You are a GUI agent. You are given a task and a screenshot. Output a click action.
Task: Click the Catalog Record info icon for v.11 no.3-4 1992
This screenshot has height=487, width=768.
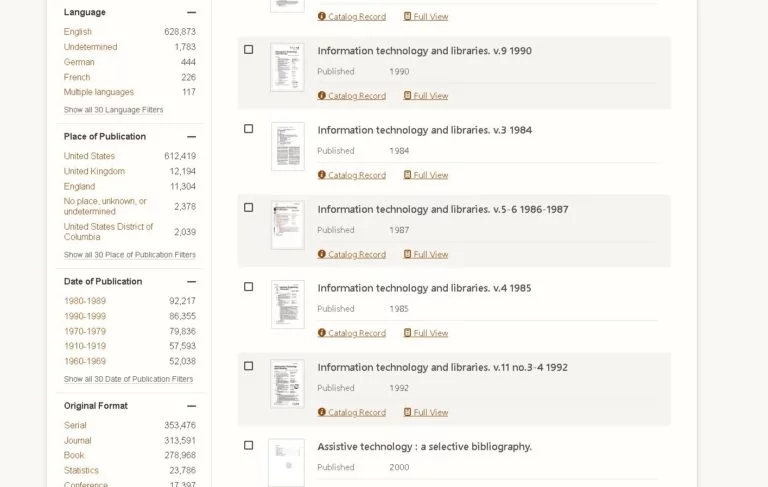tap(322, 412)
